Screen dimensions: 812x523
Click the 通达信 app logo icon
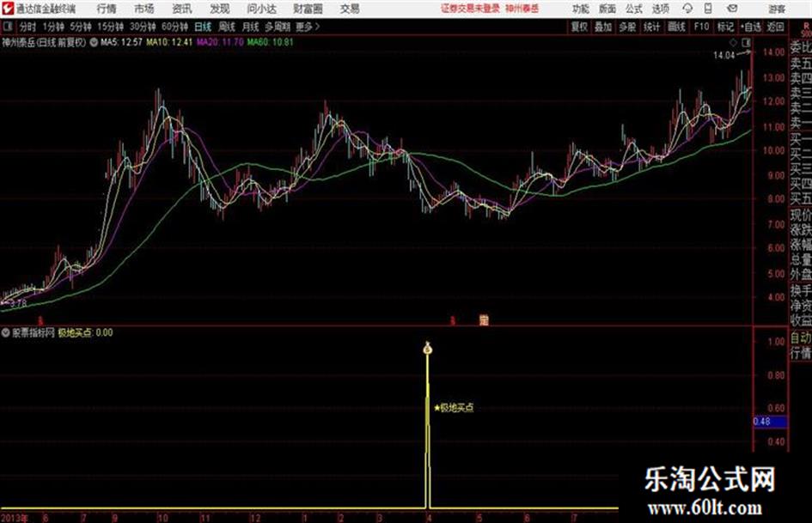(x=7, y=9)
